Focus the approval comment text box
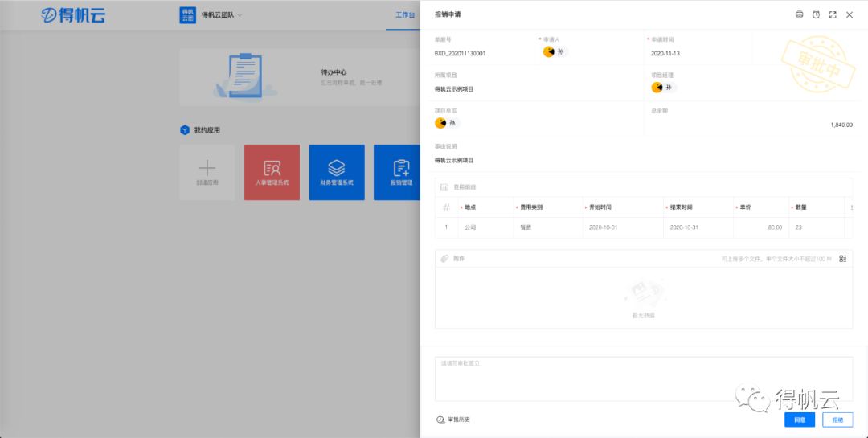This screenshot has height=438, width=868. [x=643, y=379]
